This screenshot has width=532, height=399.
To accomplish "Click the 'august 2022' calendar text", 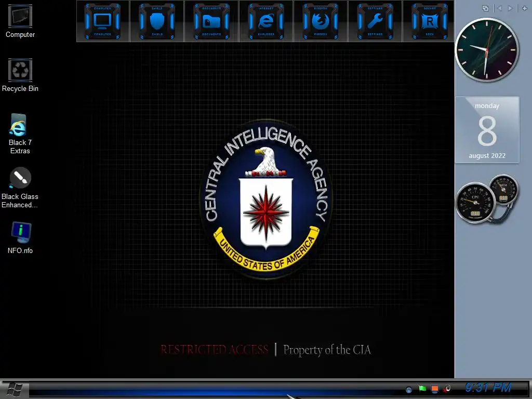I will (487, 156).
